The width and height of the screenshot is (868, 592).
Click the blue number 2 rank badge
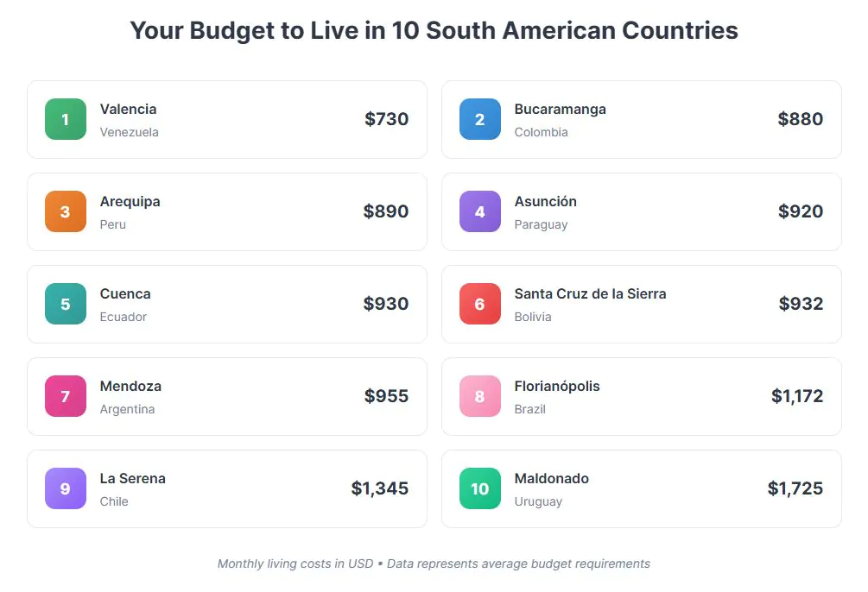pyautogui.click(x=480, y=119)
